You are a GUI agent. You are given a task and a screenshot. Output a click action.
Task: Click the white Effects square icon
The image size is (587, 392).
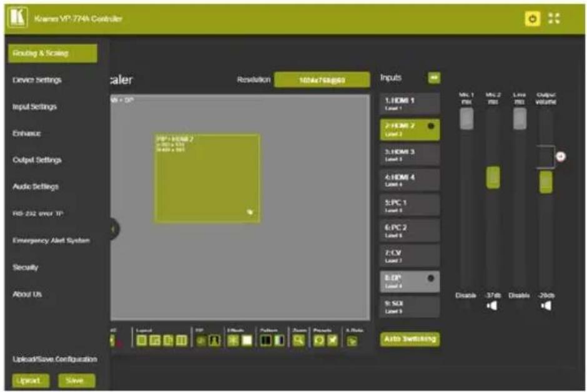tap(247, 340)
